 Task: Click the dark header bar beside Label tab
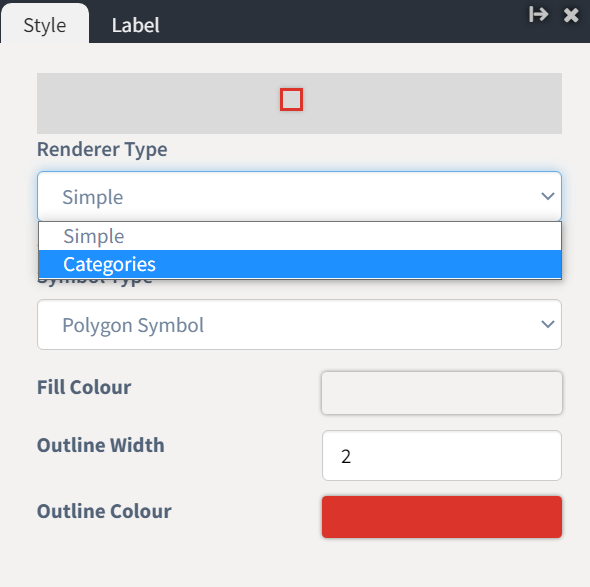(x=339, y=23)
